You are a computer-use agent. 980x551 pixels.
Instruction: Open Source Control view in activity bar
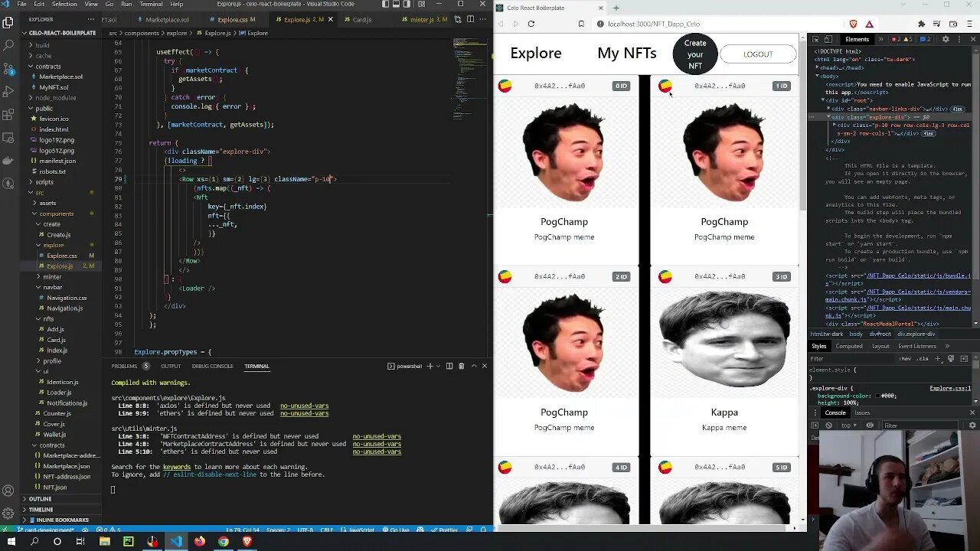coord(8,69)
